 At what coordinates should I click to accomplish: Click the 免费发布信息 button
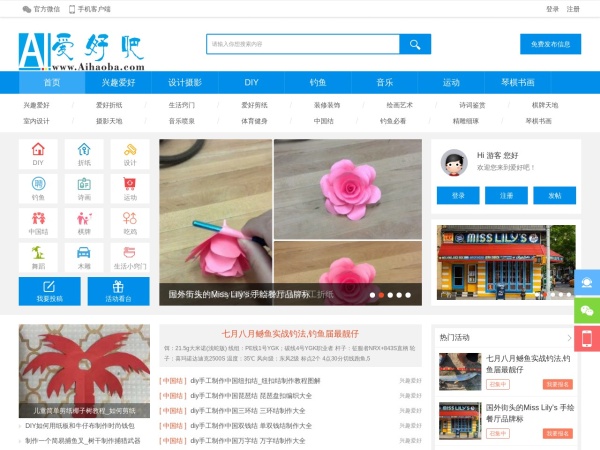point(550,44)
